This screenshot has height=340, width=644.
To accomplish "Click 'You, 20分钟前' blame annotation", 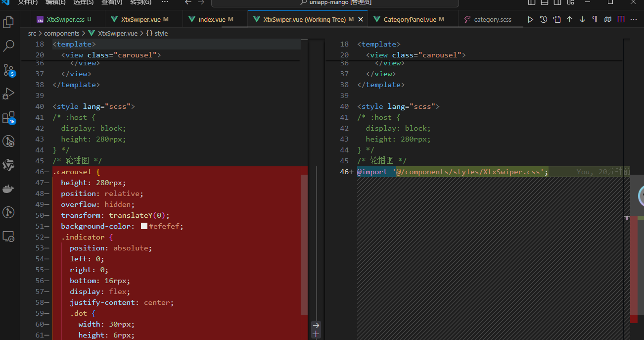I will coord(603,172).
